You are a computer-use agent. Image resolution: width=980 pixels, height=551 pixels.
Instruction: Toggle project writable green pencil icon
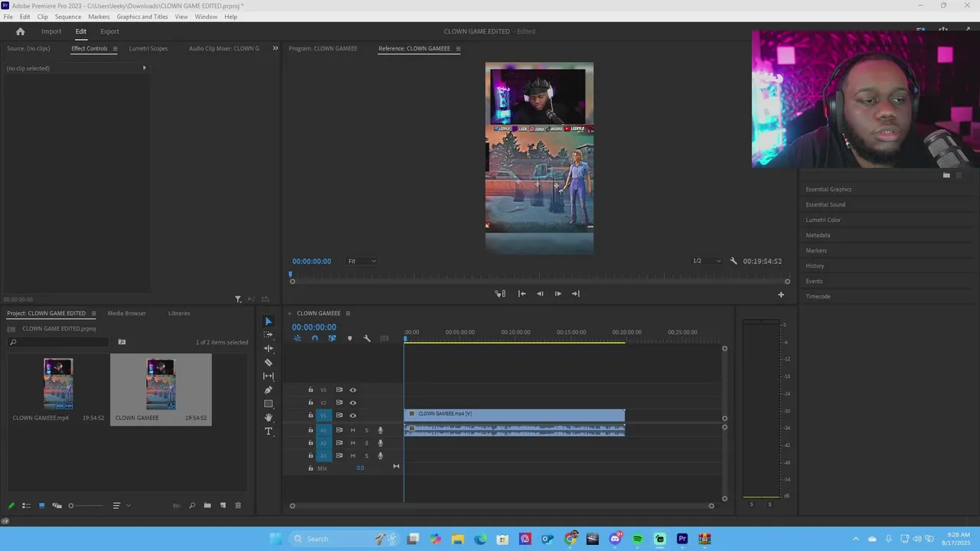[11, 505]
